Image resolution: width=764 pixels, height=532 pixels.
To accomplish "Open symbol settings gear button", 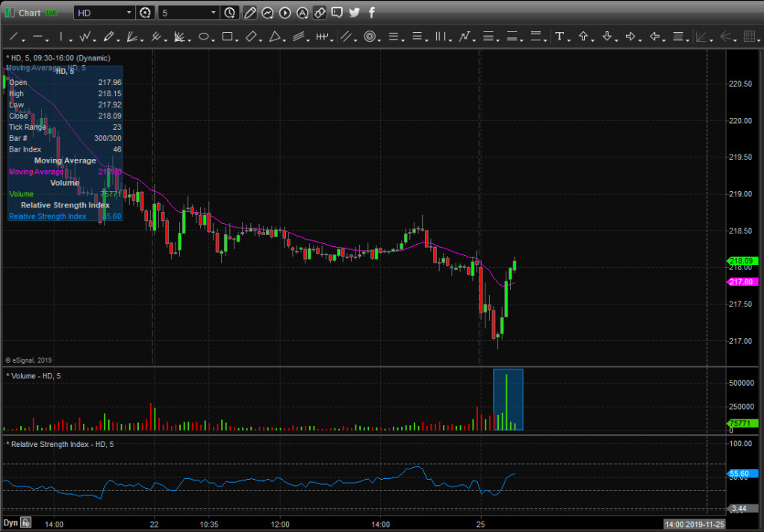I will pyautogui.click(x=145, y=13).
